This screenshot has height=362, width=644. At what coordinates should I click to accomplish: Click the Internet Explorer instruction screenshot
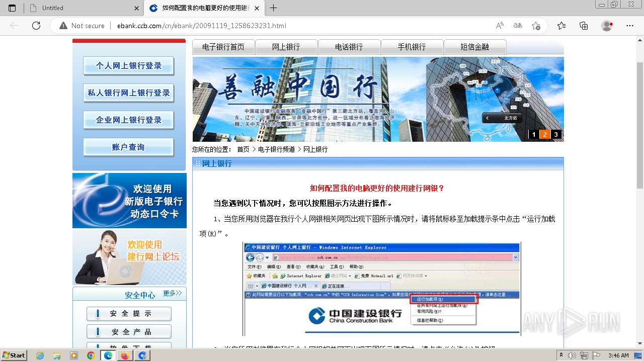coord(382,289)
